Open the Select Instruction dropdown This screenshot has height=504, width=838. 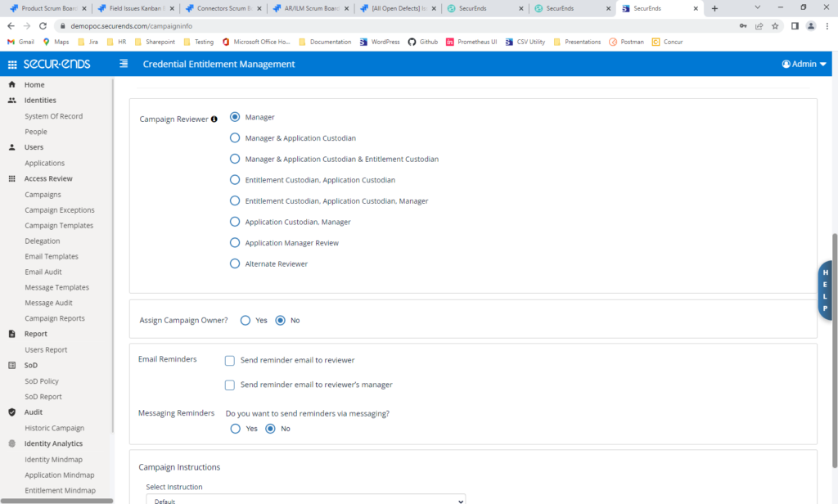(x=305, y=499)
